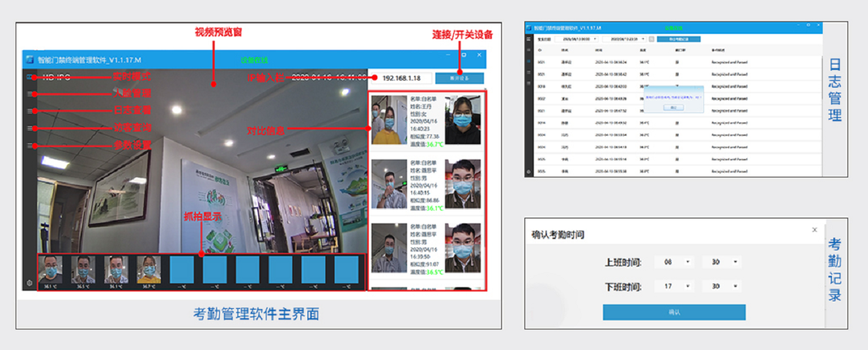Select the captured face thumbnail showing 36.7°C
This screenshot has width=868, height=350.
point(148,269)
